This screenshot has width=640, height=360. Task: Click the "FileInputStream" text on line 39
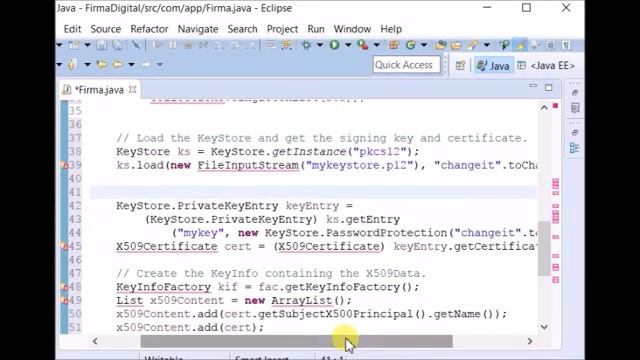248,165
